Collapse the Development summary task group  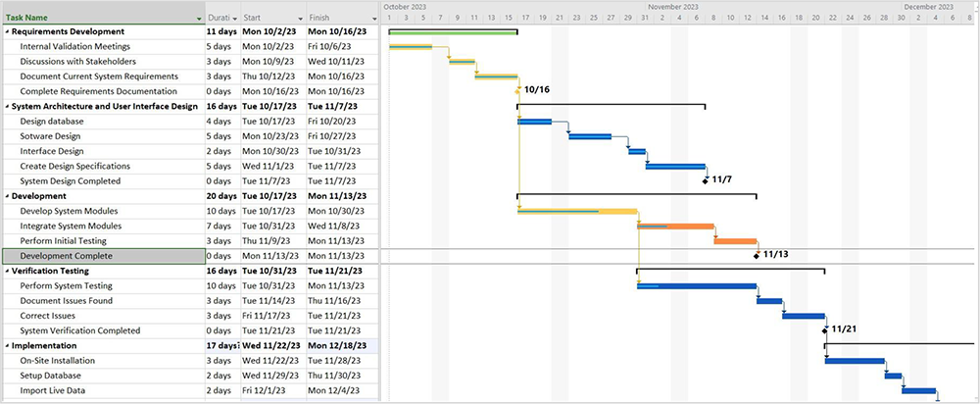pyautogui.click(x=7, y=196)
